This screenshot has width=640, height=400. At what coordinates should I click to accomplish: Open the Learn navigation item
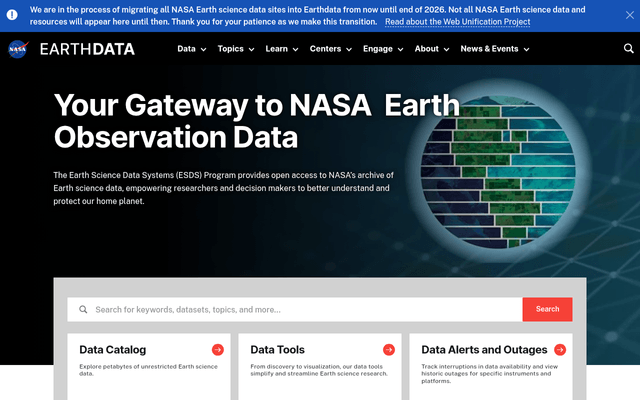point(277,49)
